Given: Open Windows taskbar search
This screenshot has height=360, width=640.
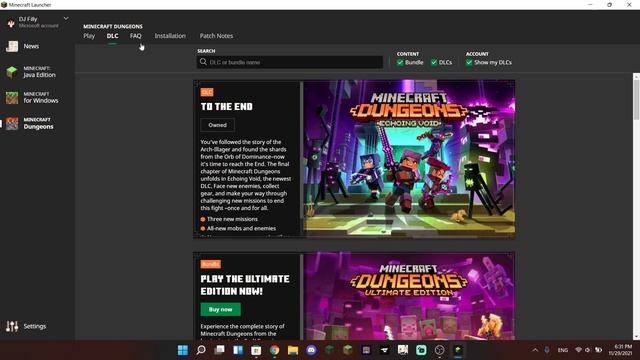Looking at the screenshot, I should 201,350.
